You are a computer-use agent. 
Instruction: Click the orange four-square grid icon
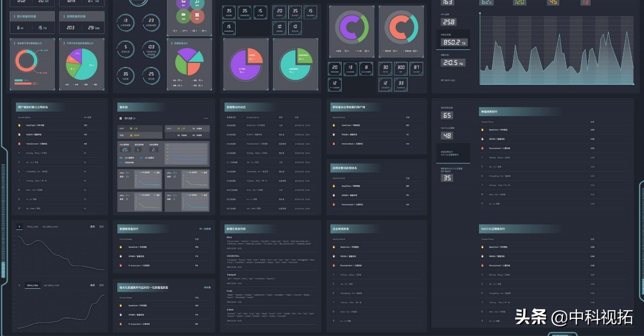pos(197,16)
